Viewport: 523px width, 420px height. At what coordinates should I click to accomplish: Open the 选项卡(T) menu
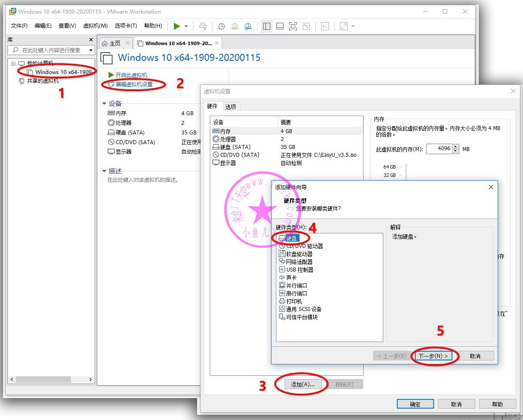(126, 26)
